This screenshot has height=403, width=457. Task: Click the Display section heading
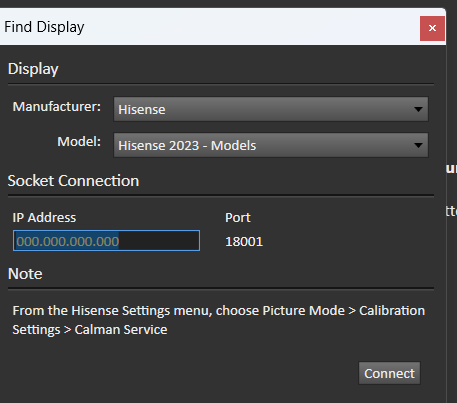pyautogui.click(x=33, y=69)
